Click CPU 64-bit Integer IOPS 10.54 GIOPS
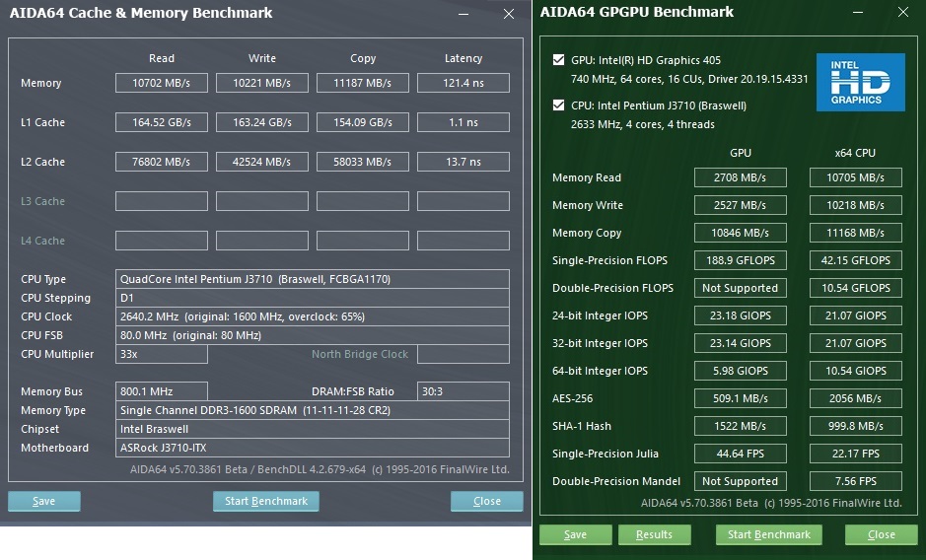The image size is (926, 560). [x=856, y=371]
